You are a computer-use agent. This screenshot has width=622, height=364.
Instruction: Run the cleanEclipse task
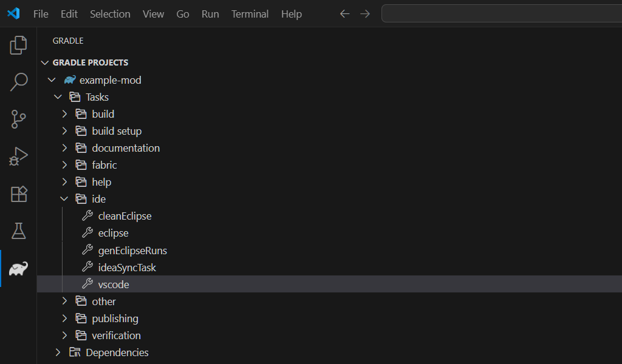126,215
